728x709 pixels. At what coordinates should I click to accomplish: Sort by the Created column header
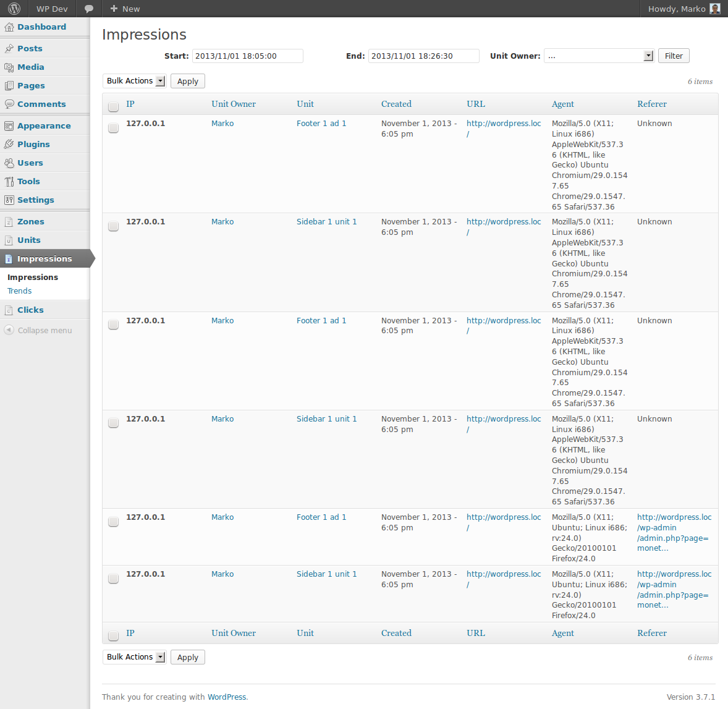396,104
